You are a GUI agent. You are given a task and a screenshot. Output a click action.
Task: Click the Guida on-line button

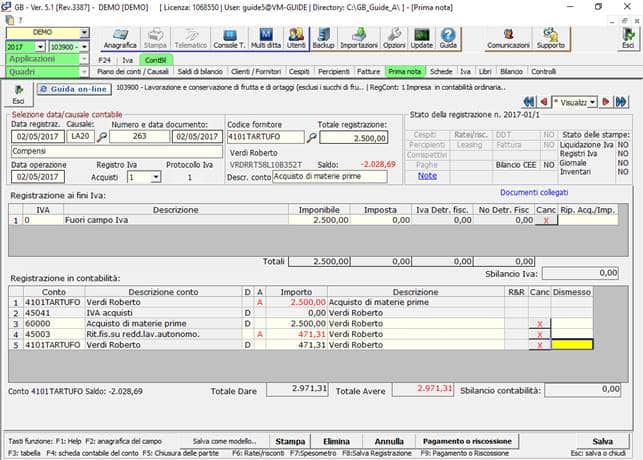tap(74, 89)
